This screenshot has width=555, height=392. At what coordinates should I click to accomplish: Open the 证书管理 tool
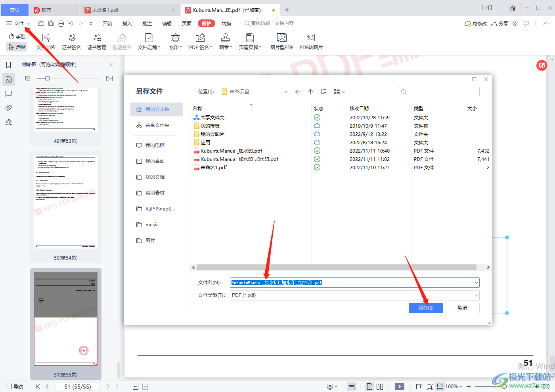97,42
